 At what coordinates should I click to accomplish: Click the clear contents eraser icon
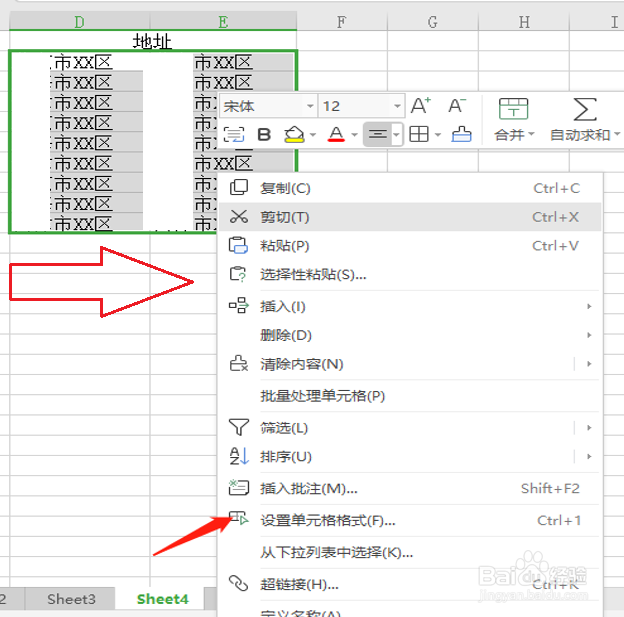[239, 363]
